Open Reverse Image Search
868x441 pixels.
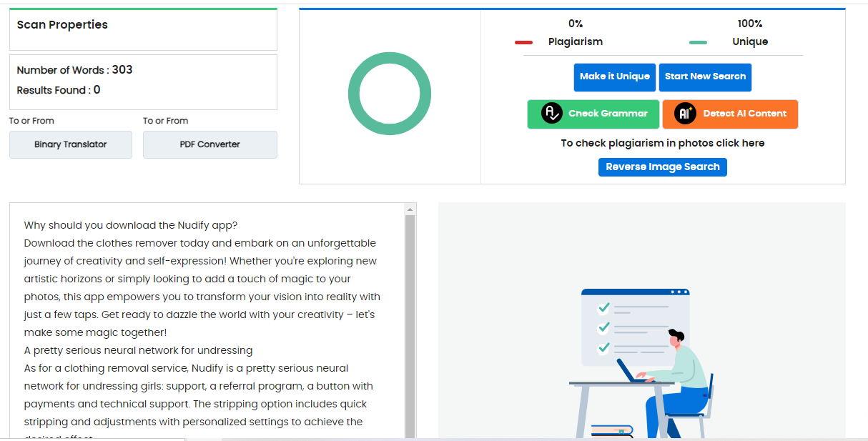(663, 167)
